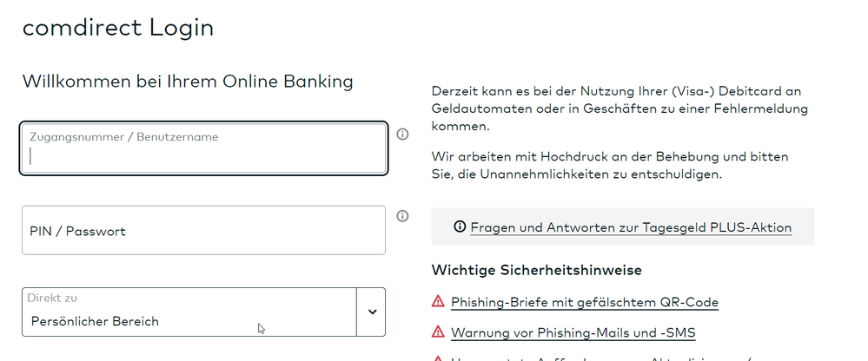Viewport: 868px width, 361px height.
Task: Open the Persönlicher Bereich selection box
Action: point(189,312)
